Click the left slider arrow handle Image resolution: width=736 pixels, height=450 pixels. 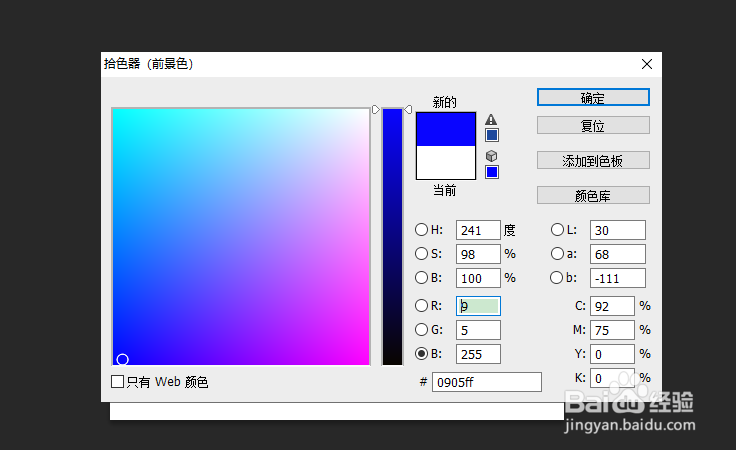(x=376, y=109)
